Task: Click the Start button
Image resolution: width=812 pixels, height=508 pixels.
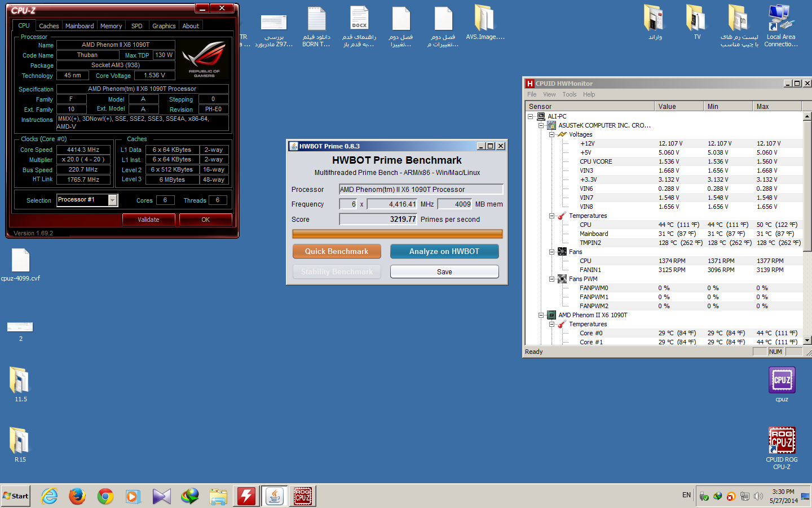Action: coord(16,496)
